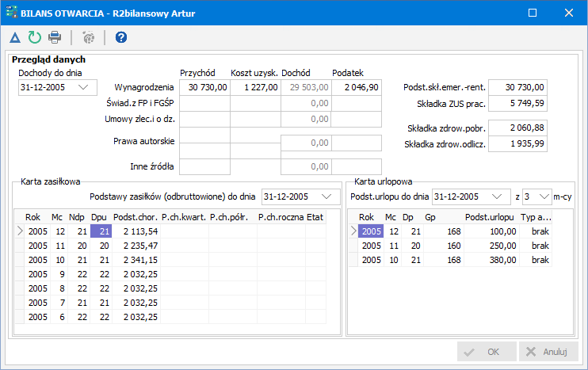The image size is (588, 370).
Task: Open the 'Podst.urlopu do dnia' date dropdown
Action: [497, 196]
